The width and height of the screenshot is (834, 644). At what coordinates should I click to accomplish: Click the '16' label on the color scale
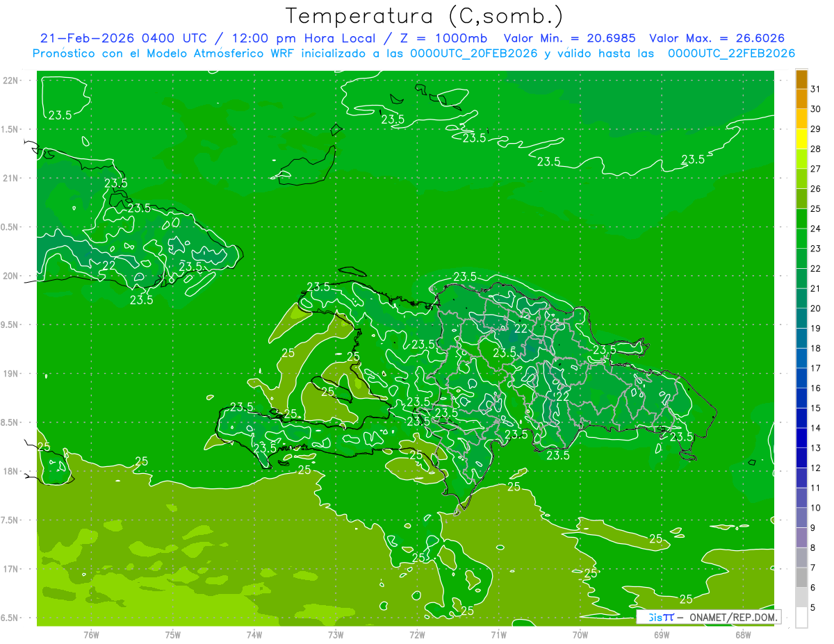[816, 388]
